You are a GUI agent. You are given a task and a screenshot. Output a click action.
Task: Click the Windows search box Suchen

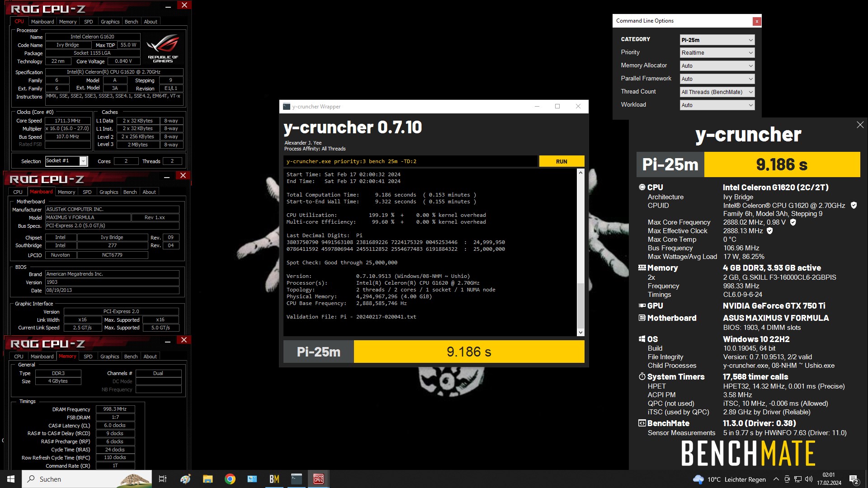tap(87, 479)
